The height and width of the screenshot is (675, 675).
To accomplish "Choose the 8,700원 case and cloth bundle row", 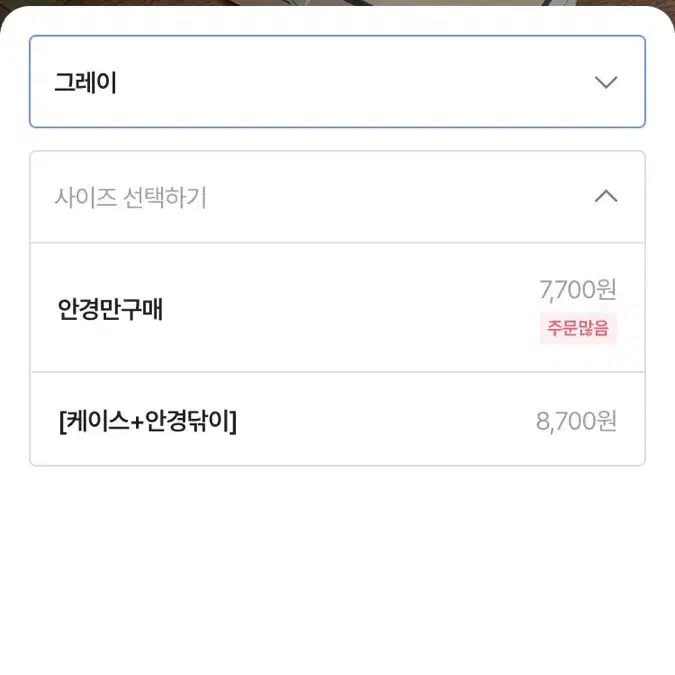I will (x=337, y=419).
